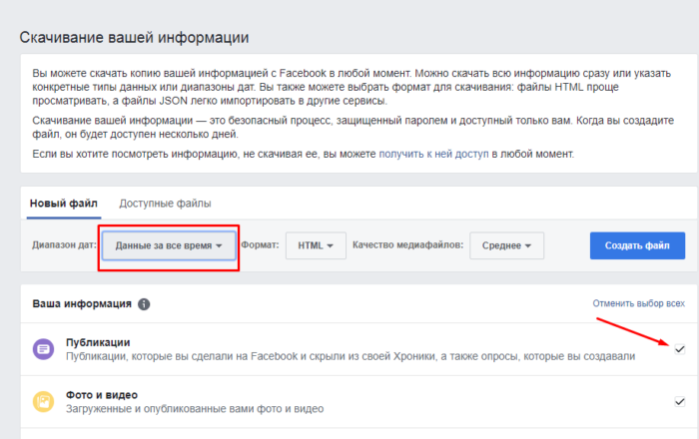The width and height of the screenshot is (699, 439).
Task: Click the Качество медиафайлов label
Action: [408, 245]
